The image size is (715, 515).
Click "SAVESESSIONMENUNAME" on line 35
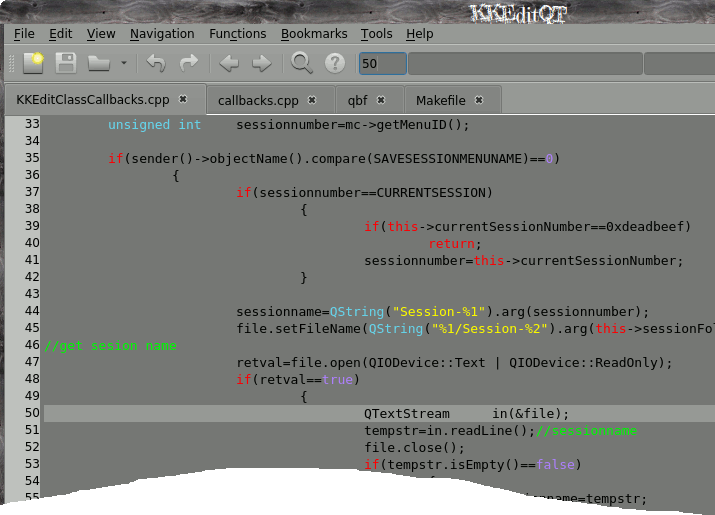coord(447,158)
